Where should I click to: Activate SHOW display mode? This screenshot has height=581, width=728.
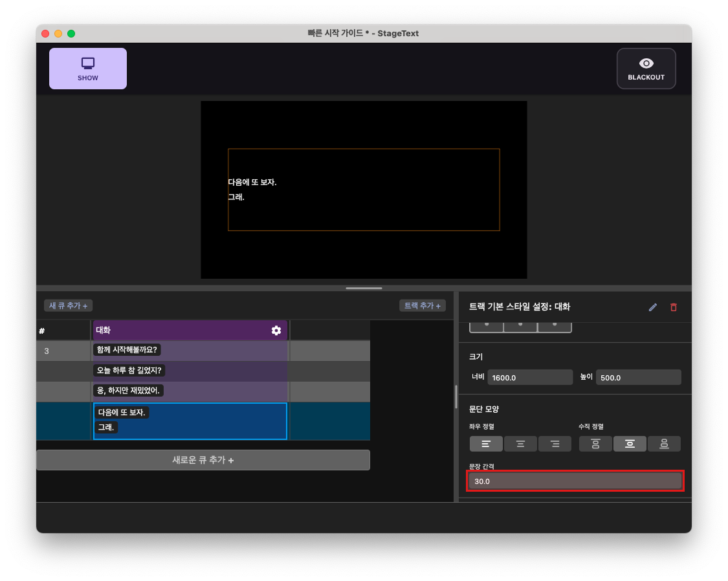point(87,68)
